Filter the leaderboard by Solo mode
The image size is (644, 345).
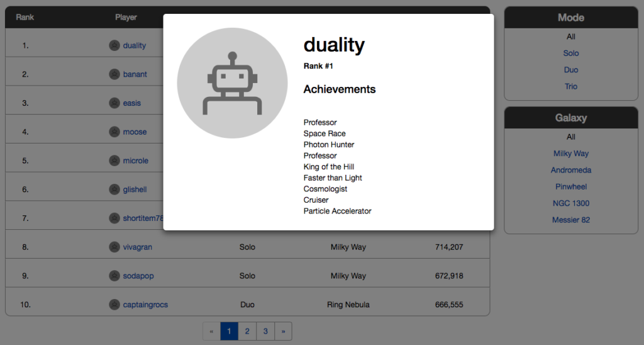click(x=571, y=54)
